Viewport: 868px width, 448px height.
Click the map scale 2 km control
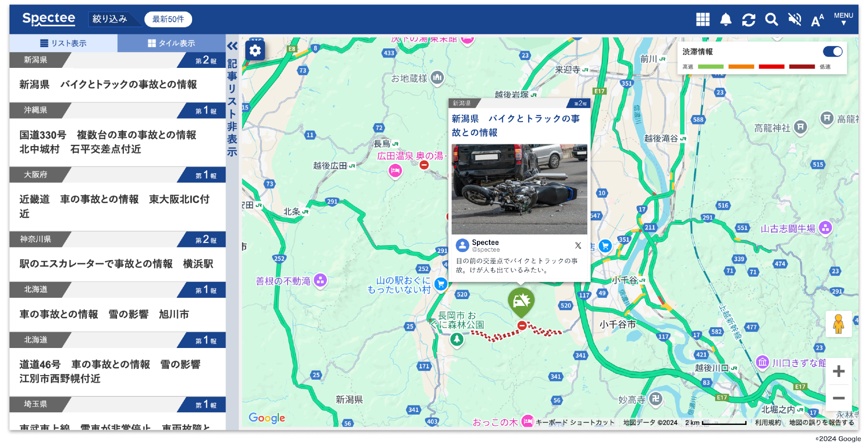pos(715,423)
